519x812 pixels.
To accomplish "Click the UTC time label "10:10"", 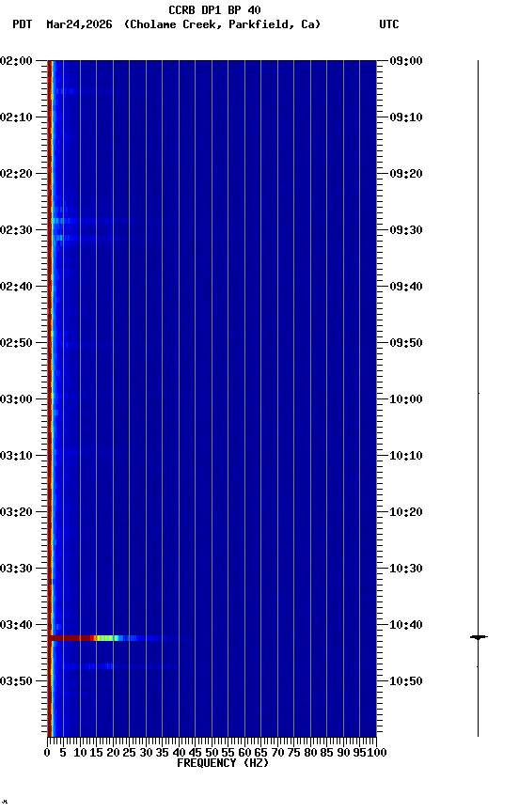I will click(406, 456).
